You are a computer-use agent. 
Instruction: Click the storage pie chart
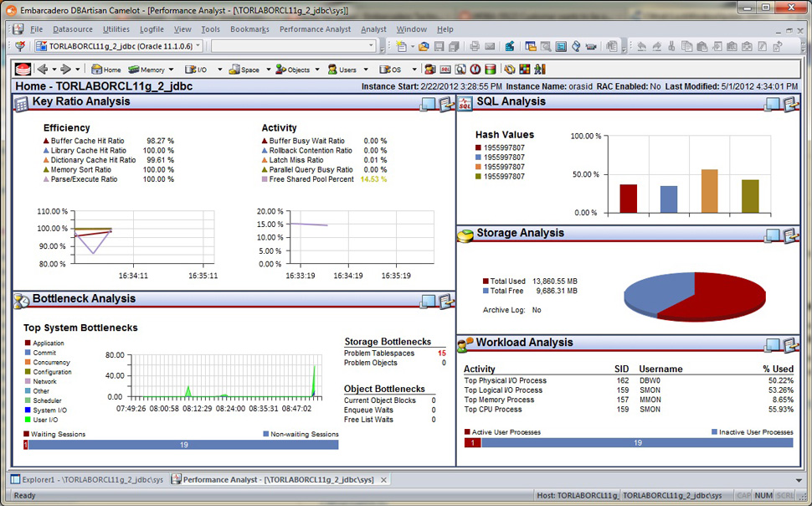pyautogui.click(x=695, y=295)
